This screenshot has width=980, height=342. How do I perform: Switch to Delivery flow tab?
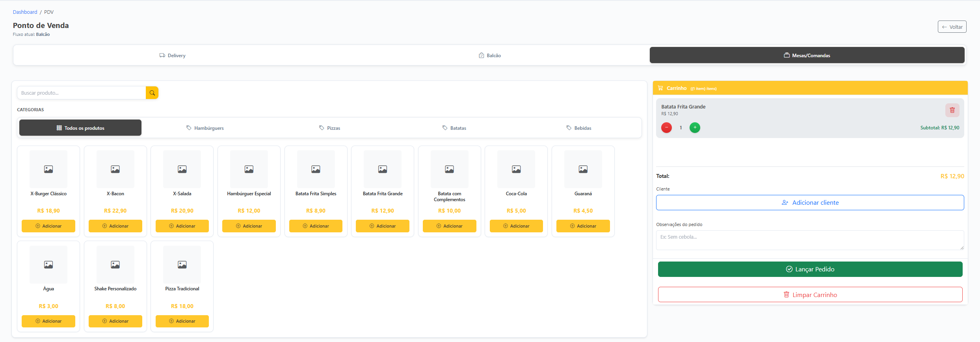coord(173,55)
